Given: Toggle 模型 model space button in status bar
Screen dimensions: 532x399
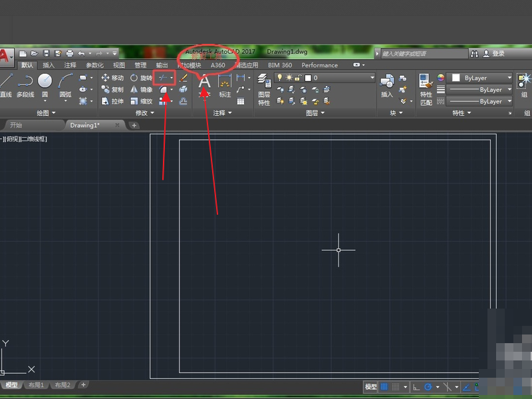Looking at the screenshot, I should pos(370,387).
